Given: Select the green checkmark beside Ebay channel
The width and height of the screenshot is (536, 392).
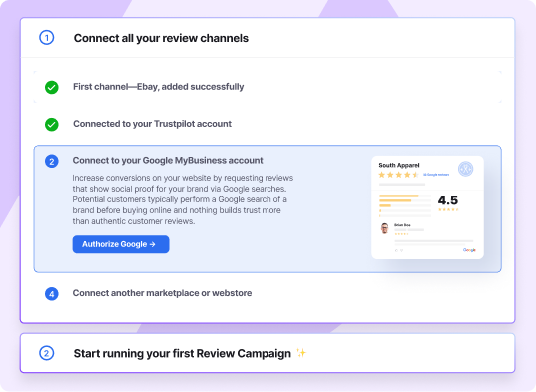Looking at the screenshot, I should point(52,87).
